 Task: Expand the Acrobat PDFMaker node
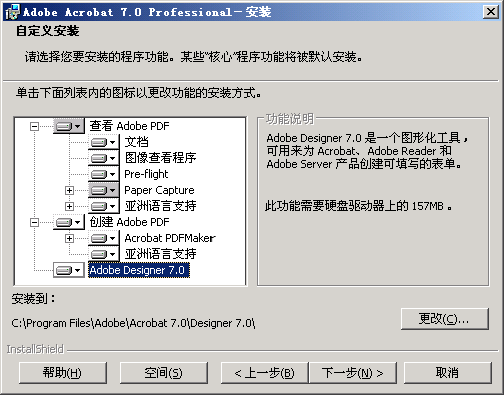[x=69, y=238]
